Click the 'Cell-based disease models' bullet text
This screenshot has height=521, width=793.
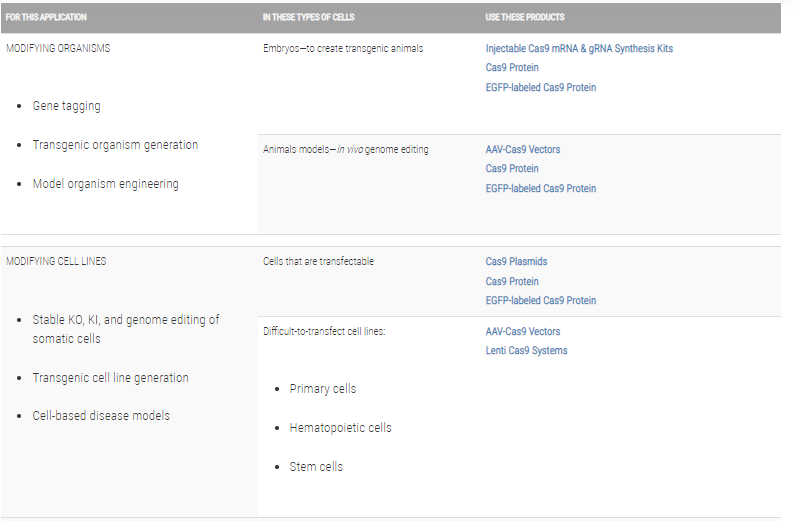(101, 416)
